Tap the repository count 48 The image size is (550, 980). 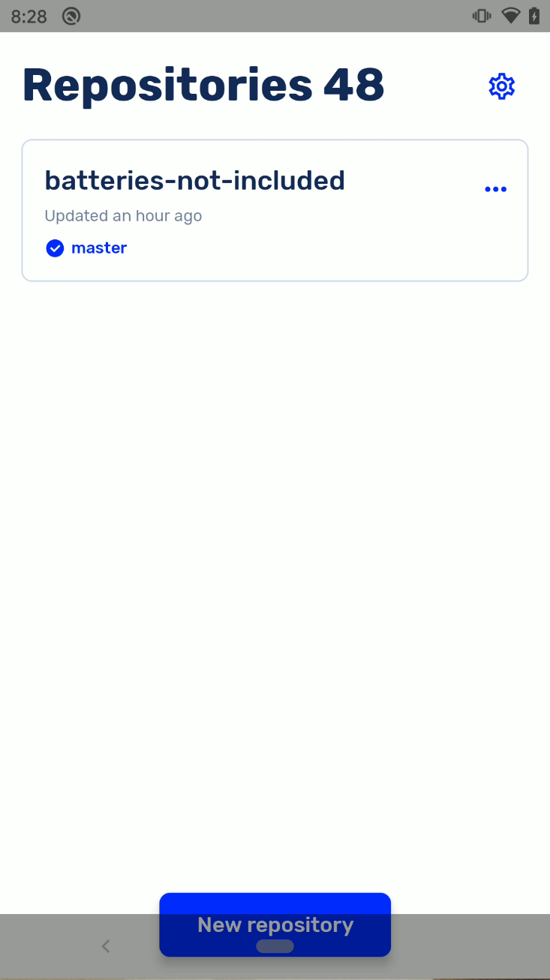354,85
